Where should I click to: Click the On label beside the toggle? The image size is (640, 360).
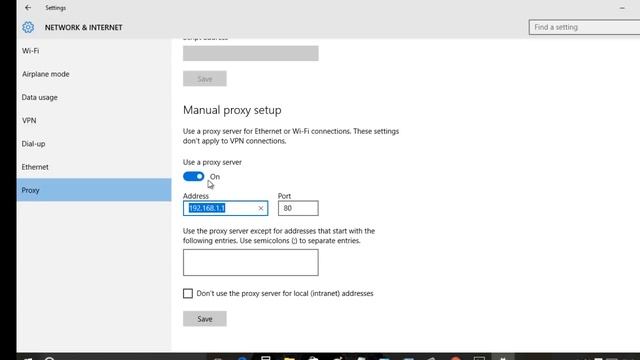215,177
